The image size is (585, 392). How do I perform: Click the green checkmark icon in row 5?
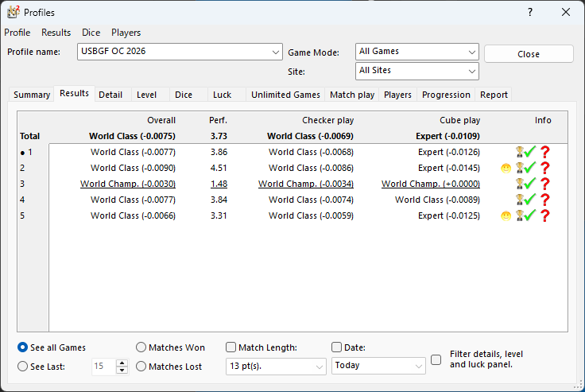click(x=530, y=215)
